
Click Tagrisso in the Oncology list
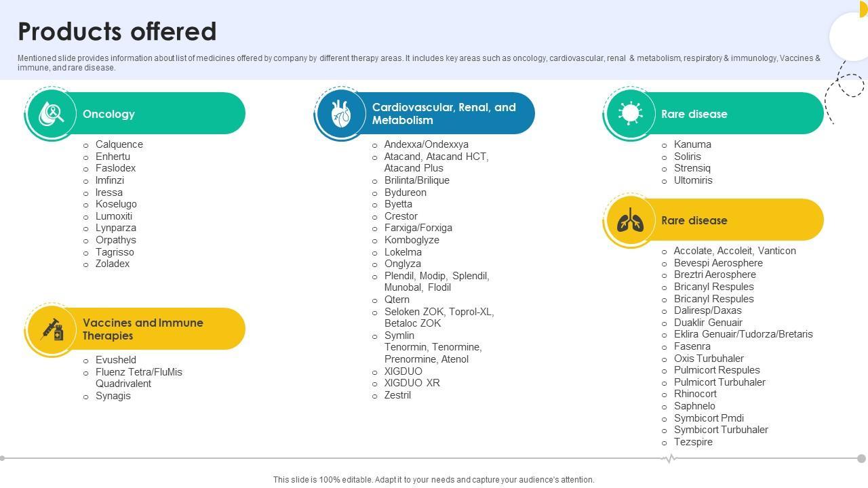pos(115,252)
